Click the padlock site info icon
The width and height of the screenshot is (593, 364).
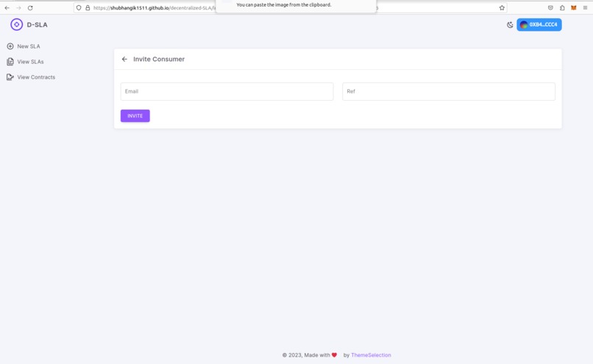coord(88,7)
